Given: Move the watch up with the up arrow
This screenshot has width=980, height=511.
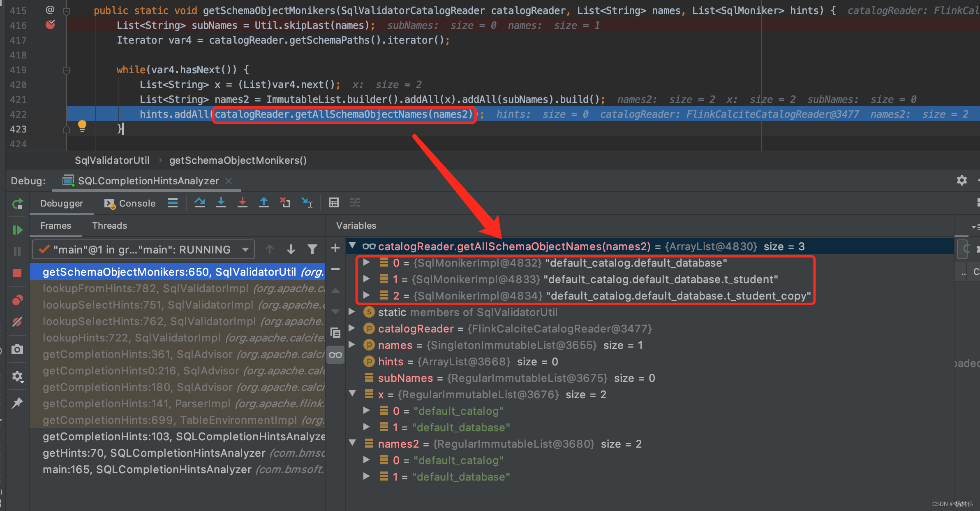Looking at the screenshot, I should [335, 290].
